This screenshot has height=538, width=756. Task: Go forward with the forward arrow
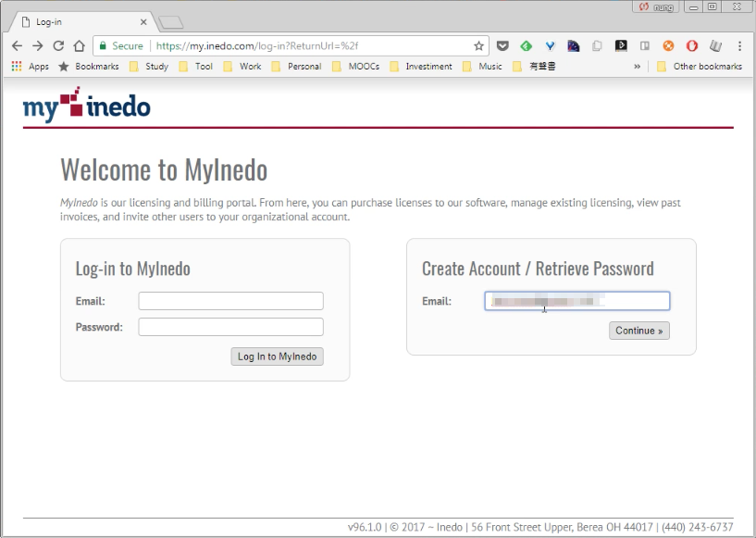(38, 46)
